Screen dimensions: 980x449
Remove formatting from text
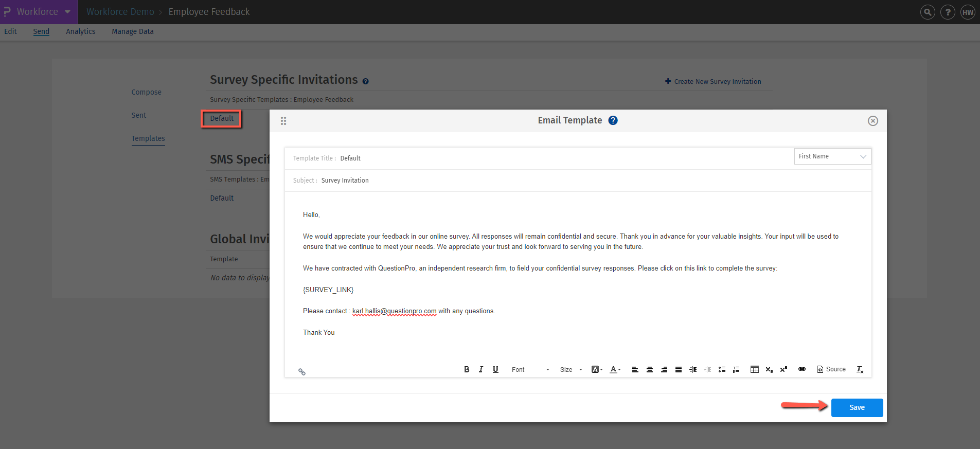[x=860, y=369]
